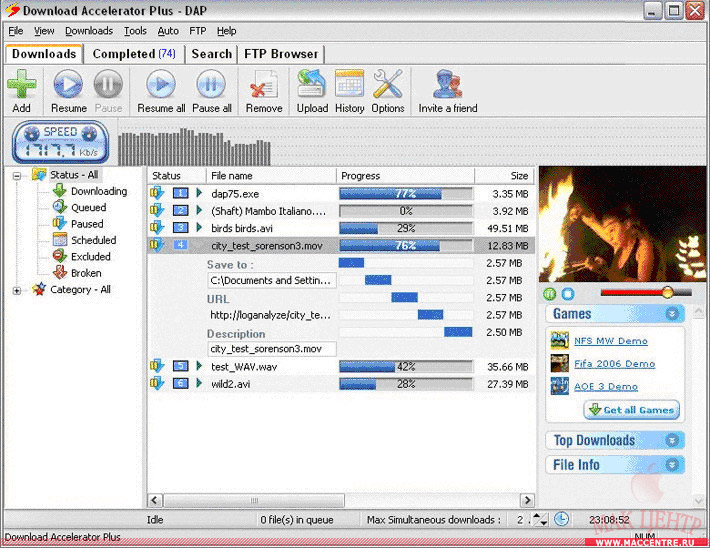710x548 pixels.
Task: Show Paused downloads in tree
Action: (87, 224)
